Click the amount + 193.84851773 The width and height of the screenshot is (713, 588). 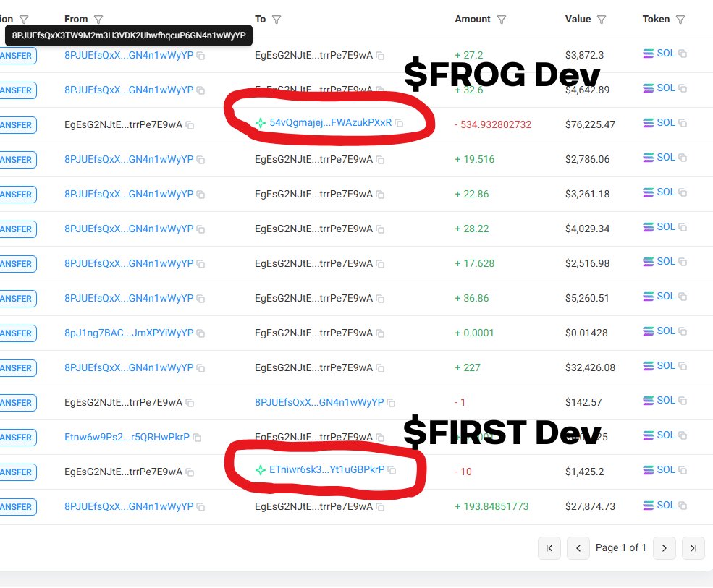pos(491,507)
